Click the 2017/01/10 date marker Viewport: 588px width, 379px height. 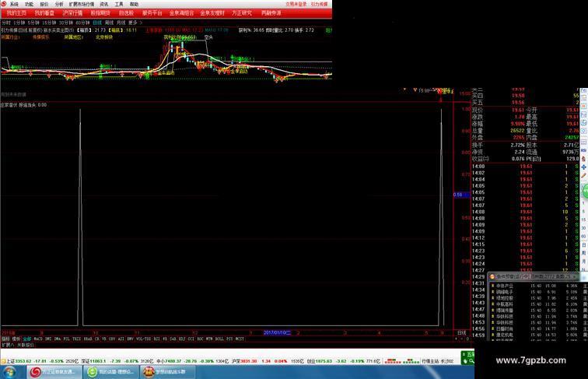[x=277, y=333]
